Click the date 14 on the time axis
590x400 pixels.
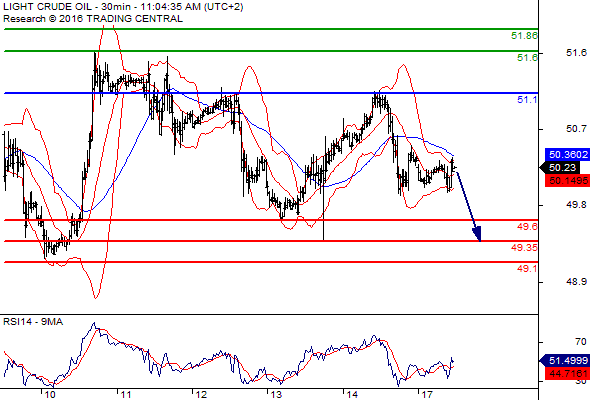(352, 395)
